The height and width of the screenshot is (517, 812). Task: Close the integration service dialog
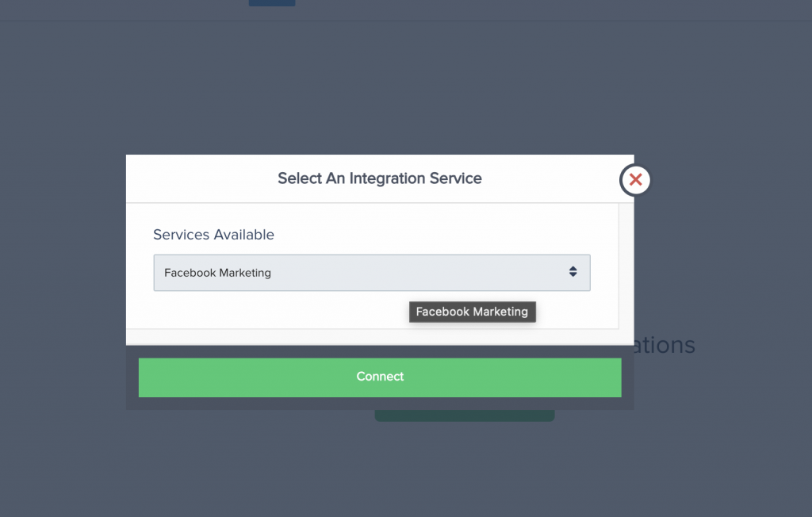[x=635, y=180]
